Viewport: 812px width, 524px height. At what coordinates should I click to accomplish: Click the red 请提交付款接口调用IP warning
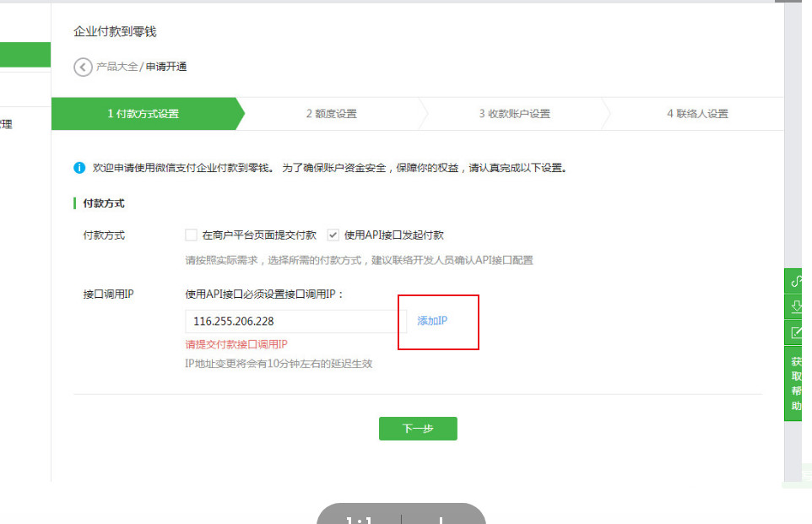[x=236, y=344]
